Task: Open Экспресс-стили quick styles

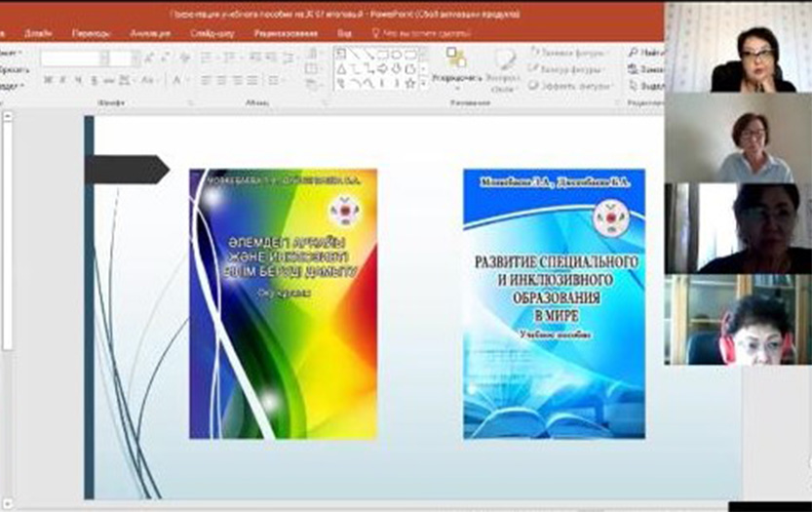Action: [x=505, y=63]
